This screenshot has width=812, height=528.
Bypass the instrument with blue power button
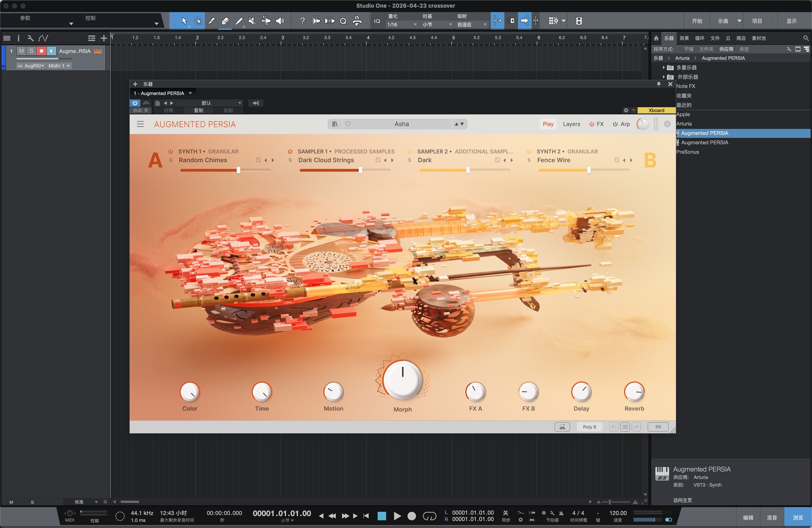coord(135,103)
